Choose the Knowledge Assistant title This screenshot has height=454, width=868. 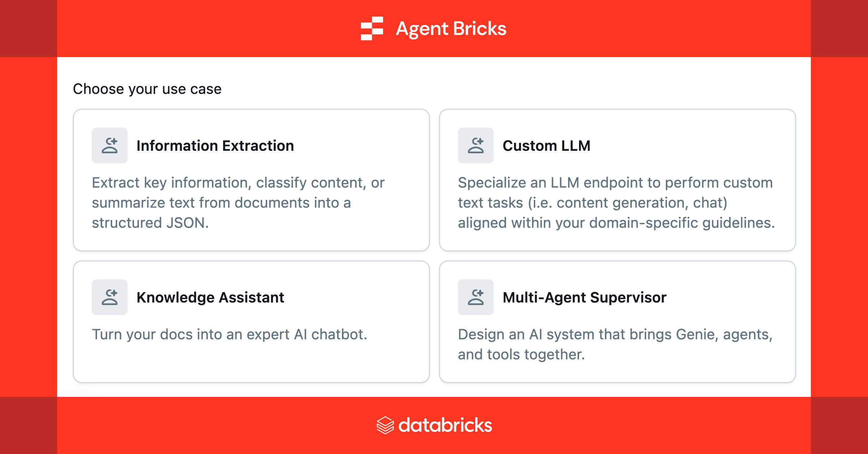coord(210,297)
